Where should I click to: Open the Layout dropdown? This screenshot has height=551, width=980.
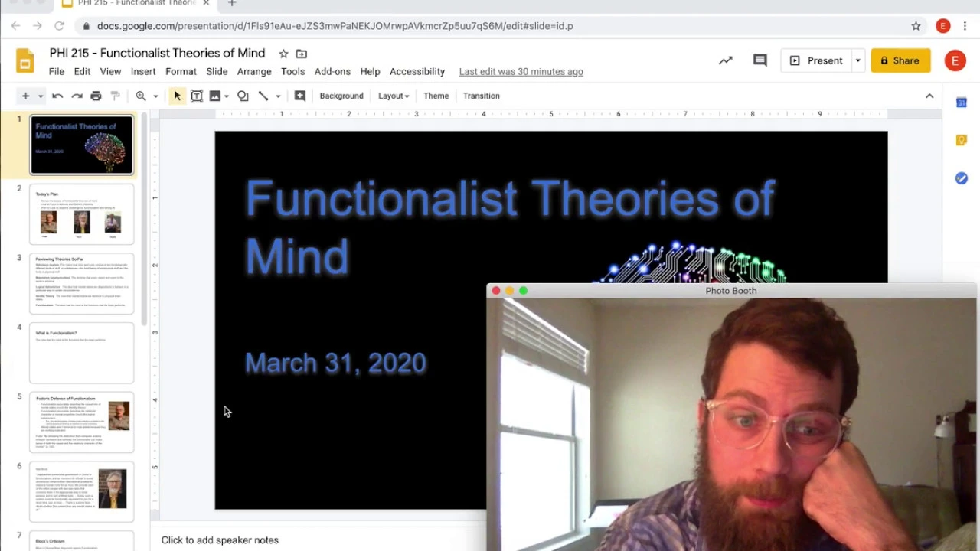click(394, 96)
